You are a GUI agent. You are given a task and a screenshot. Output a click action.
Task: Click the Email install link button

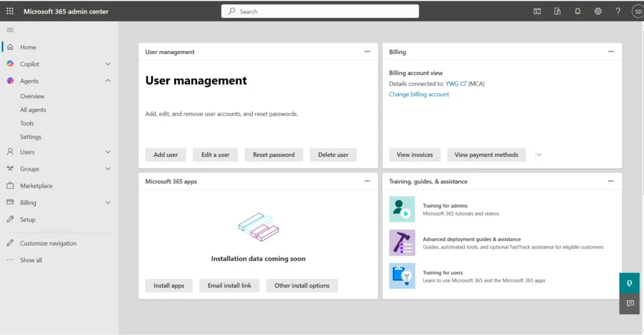click(x=229, y=286)
